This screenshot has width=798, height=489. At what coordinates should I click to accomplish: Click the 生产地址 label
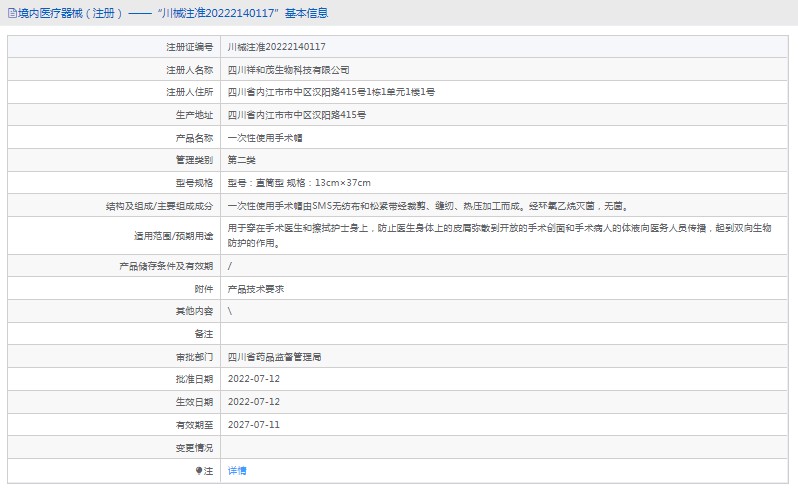[194, 115]
